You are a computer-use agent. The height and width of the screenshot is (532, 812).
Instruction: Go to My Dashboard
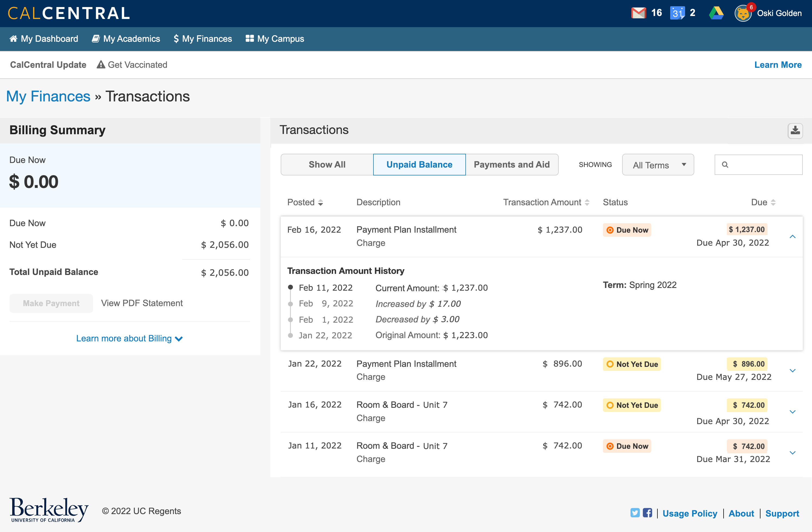pos(44,39)
